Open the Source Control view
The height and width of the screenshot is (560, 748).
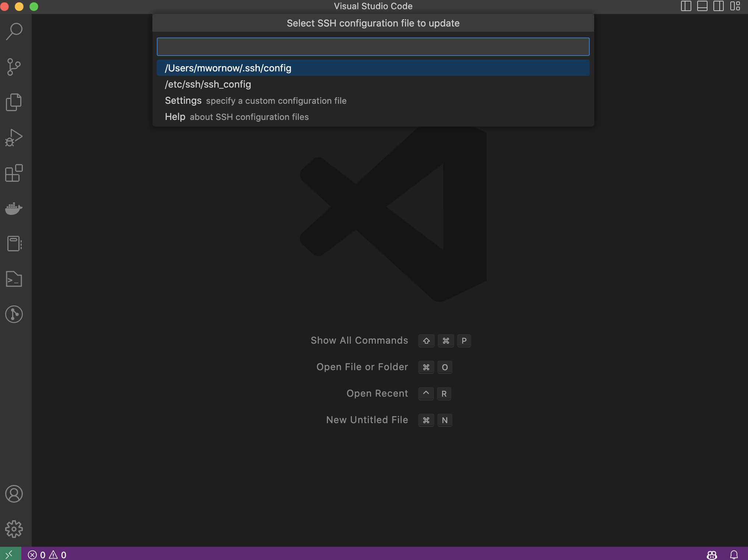(14, 67)
